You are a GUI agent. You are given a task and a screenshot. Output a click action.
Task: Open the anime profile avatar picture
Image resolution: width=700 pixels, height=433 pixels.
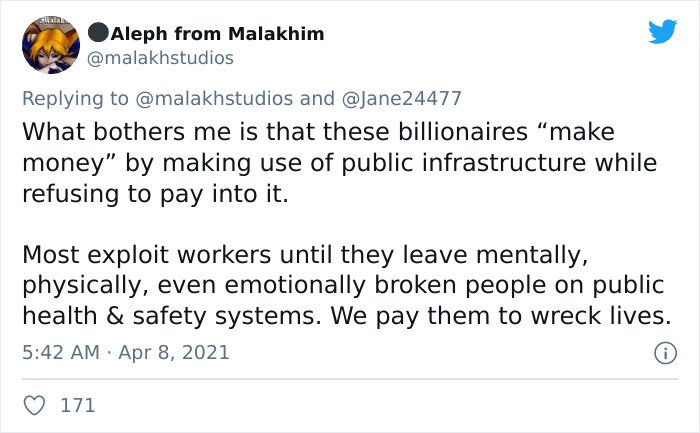click(x=51, y=45)
